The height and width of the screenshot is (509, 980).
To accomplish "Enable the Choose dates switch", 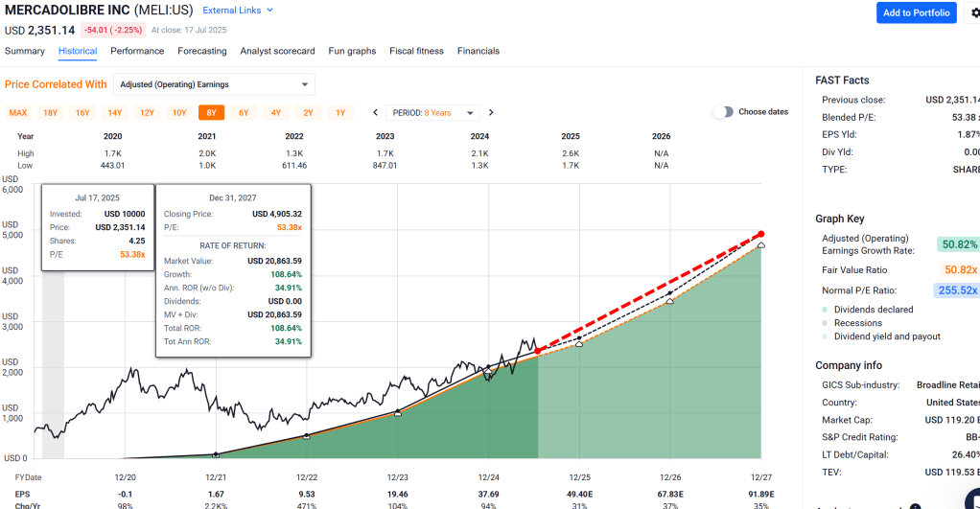I will [723, 112].
